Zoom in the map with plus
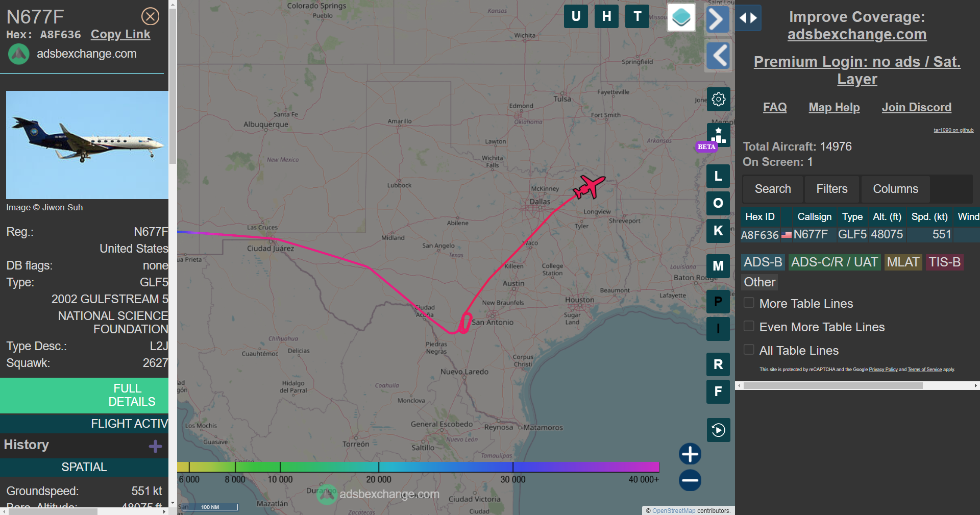The height and width of the screenshot is (515, 980). [690, 454]
